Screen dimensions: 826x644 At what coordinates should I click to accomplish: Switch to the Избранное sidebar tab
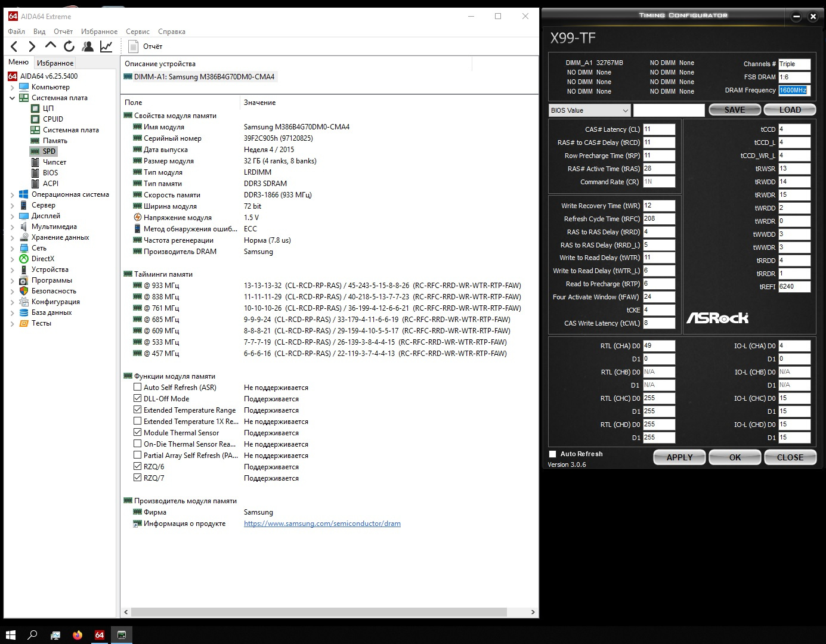55,63
